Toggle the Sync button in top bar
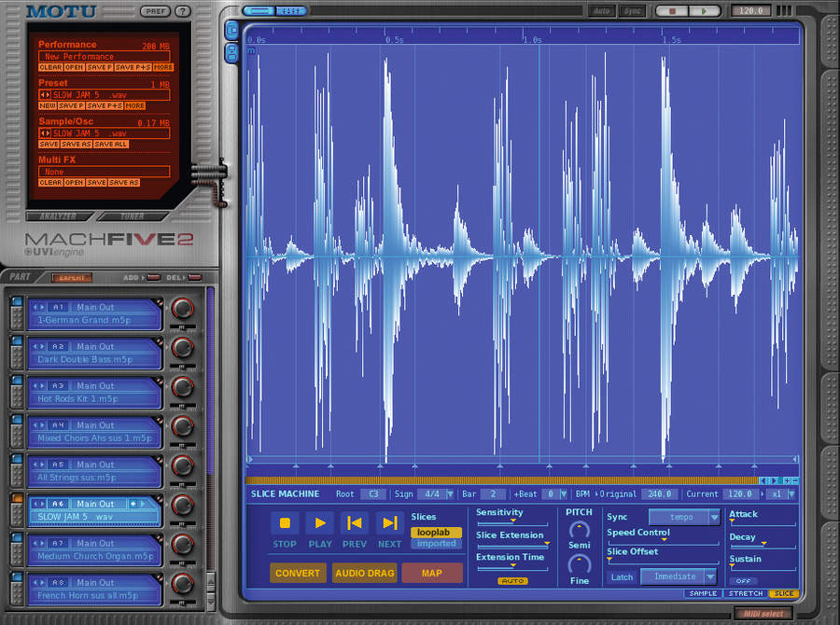This screenshot has width=840, height=625. (x=632, y=10)
